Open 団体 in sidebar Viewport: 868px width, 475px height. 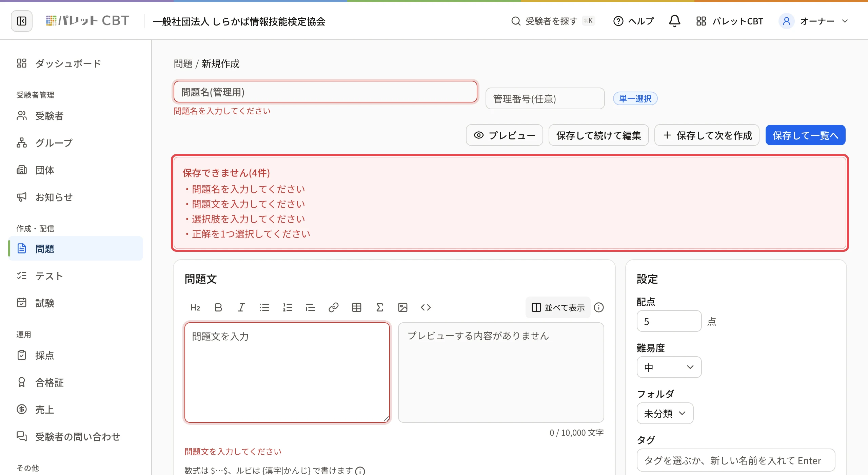(75, 170)
